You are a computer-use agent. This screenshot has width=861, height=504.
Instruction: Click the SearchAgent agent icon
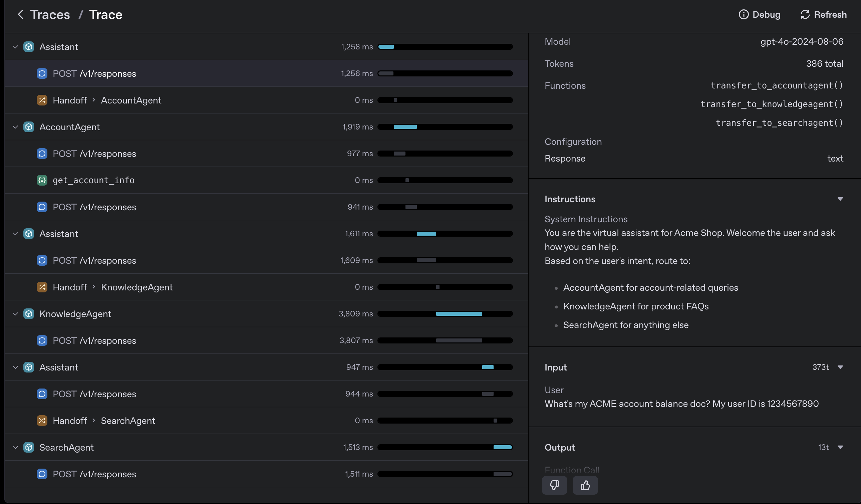[29, 447]
